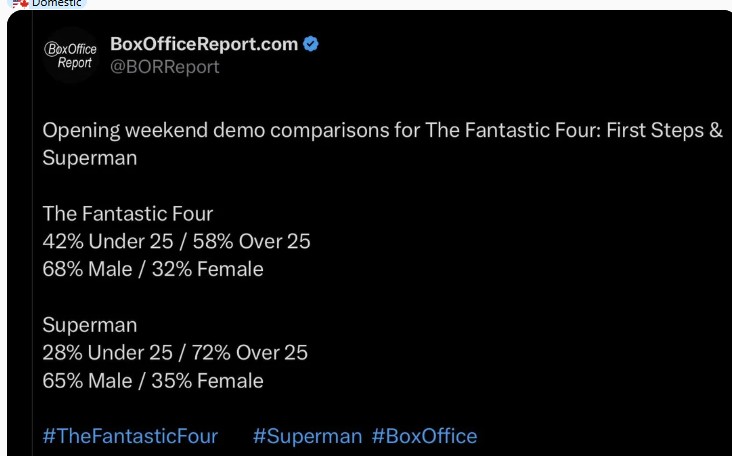The width and height of the screenshot is (732, 456).
Task: Click the standalone 'Superman' heading line
Action: [x=90, y=325]
